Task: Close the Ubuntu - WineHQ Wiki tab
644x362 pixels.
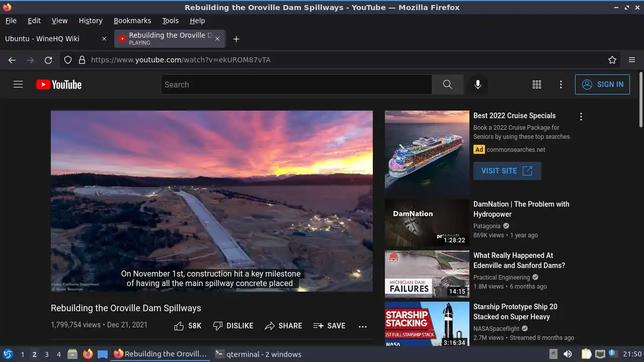Action: click(104, 39)
